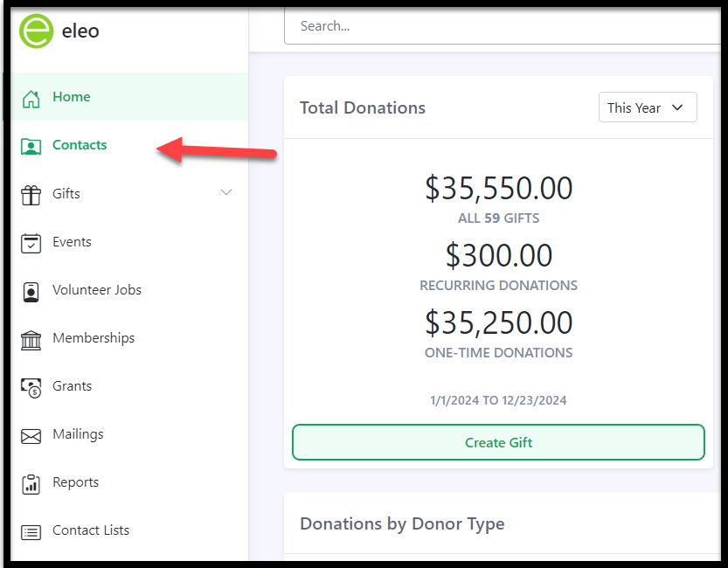This screenshot has width=728, height=568.
Task: Open the Contacts menu item
Action: tap(80, 145)
